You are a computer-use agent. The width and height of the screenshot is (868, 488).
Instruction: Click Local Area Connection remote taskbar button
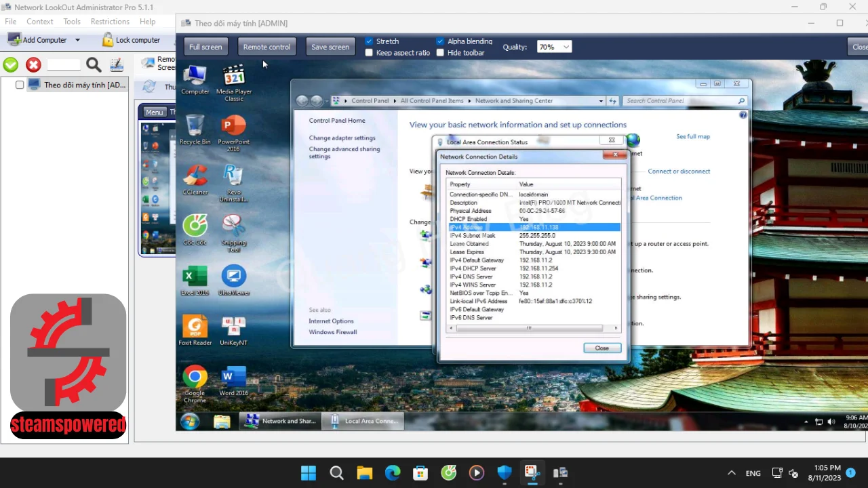click(x=363, y=421)
